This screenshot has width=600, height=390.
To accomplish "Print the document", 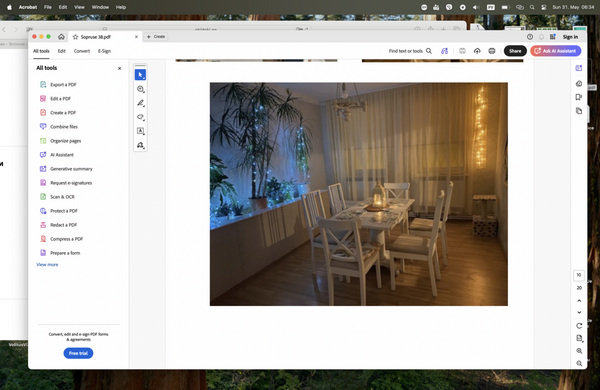I will click(x=492, y=51).
